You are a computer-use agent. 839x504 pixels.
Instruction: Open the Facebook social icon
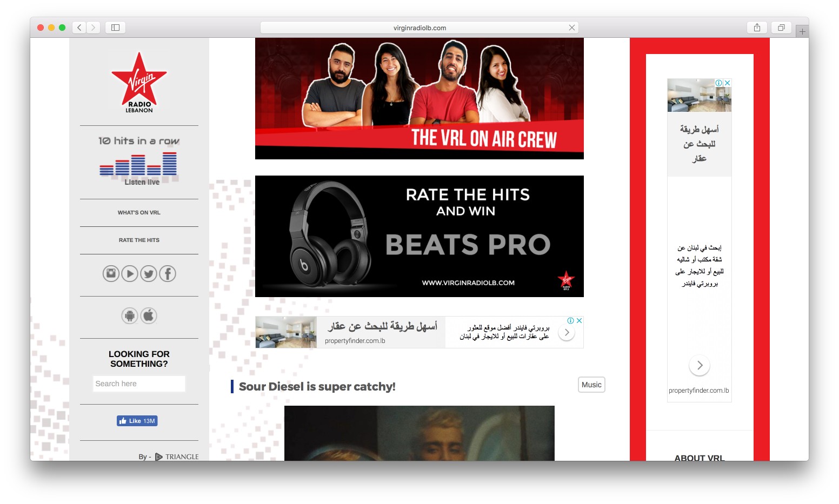pyautogui.click(x=168, y=273)
